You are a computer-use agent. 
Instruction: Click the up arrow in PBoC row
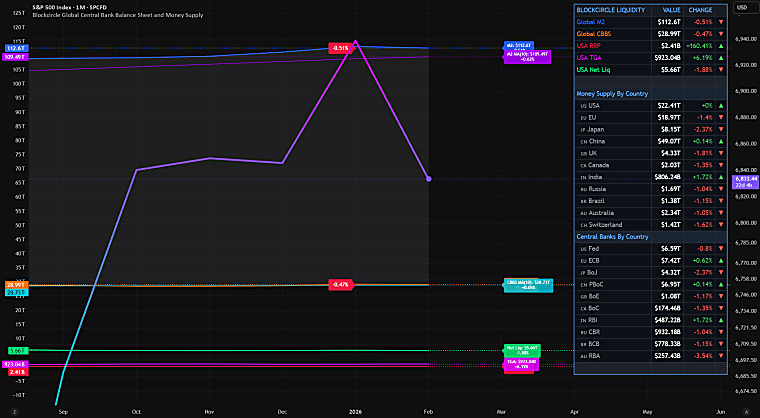721,285
